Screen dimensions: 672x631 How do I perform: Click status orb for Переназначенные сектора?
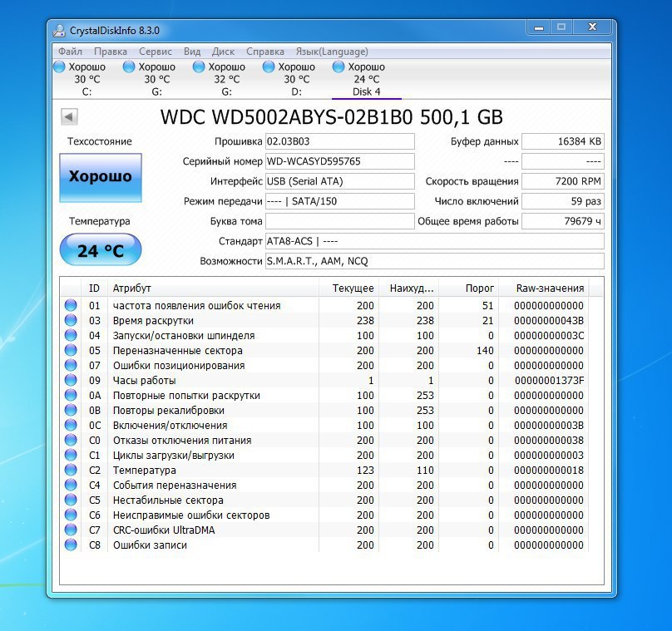click(71, 350)
